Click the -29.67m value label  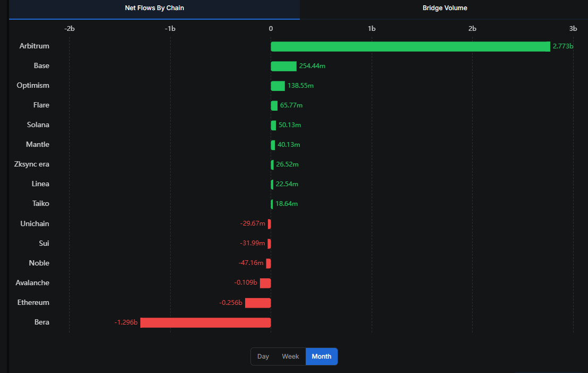tap(253, 223)
